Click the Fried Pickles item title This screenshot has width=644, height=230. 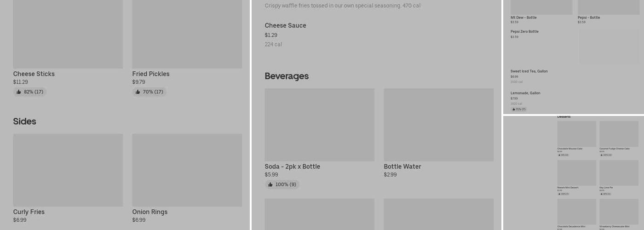150,74
